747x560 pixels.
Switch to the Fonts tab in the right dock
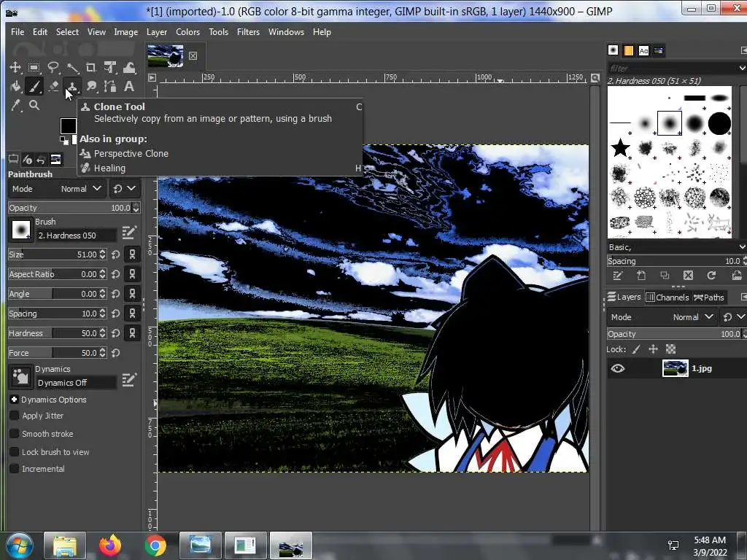point(643,50)
